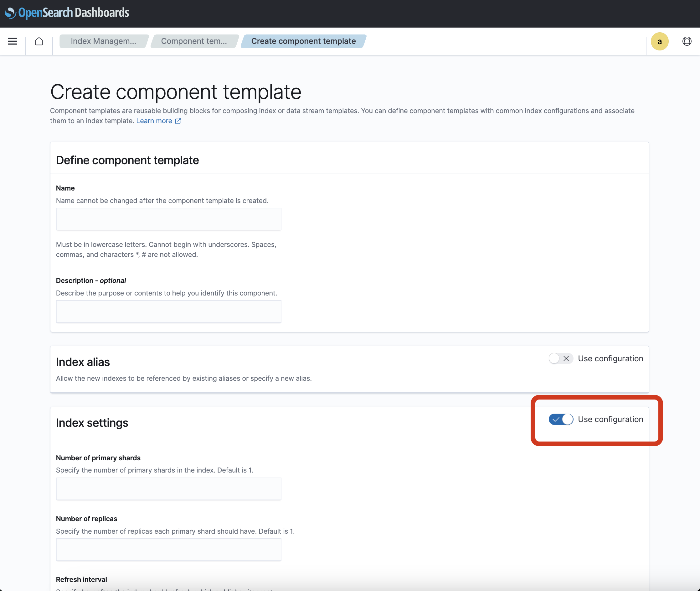Click the Number of primary shards field
Screen dimensions: 700x591
pyautogui.click(x=168, y=489)
